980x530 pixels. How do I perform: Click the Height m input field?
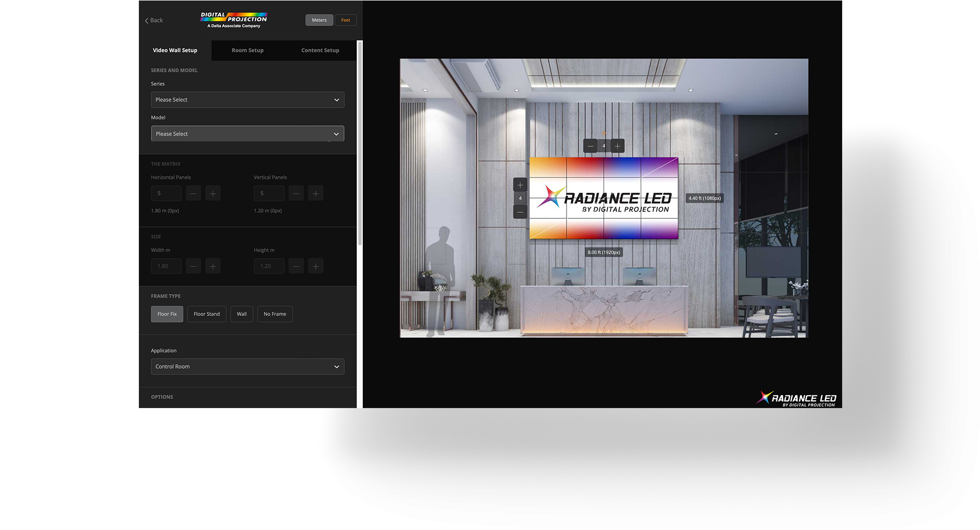tap(269, 266)
